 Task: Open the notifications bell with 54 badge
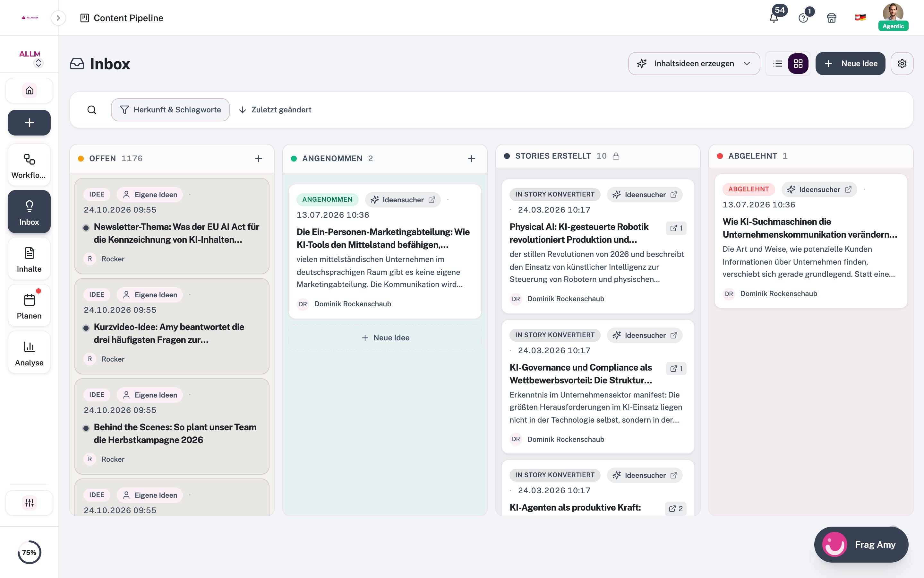point(774,18)
